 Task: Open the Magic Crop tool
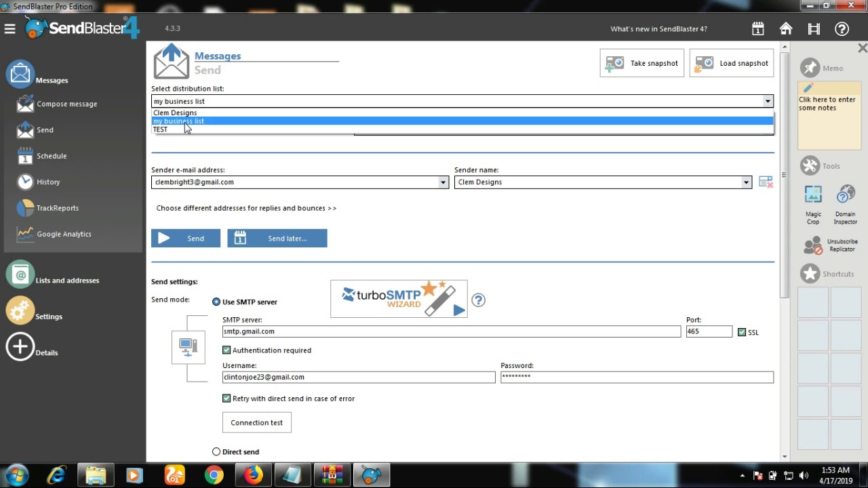coord(813,205)
